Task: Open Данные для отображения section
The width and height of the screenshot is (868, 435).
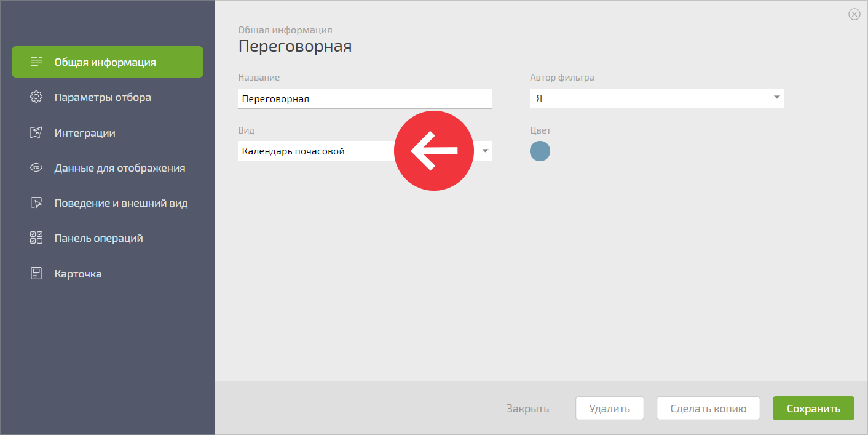Action: coord(108,167)
